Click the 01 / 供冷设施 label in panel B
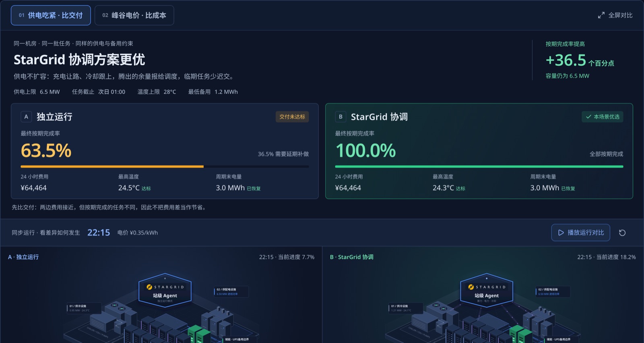Viewport: 644px width, 343px height. (406, 308)
